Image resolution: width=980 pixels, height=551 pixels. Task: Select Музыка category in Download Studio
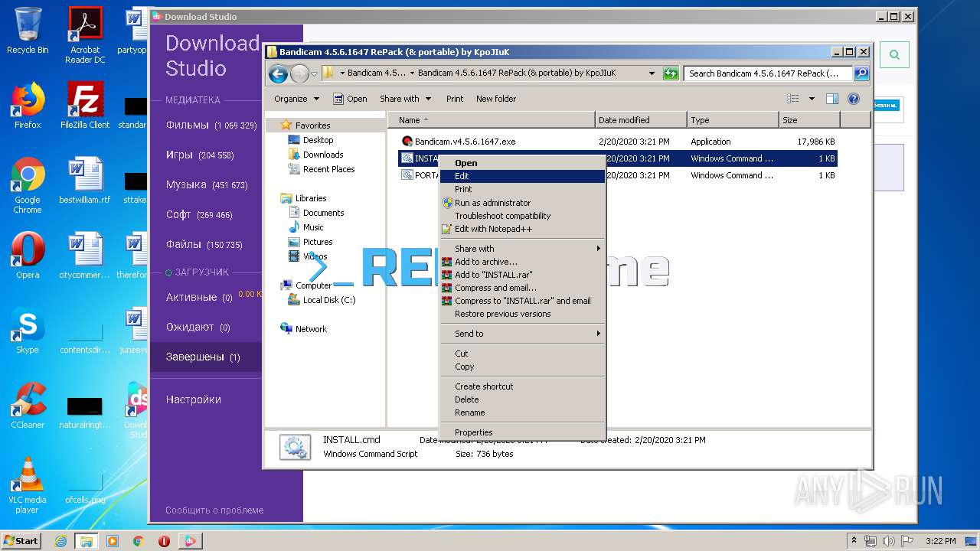[205, 185]
